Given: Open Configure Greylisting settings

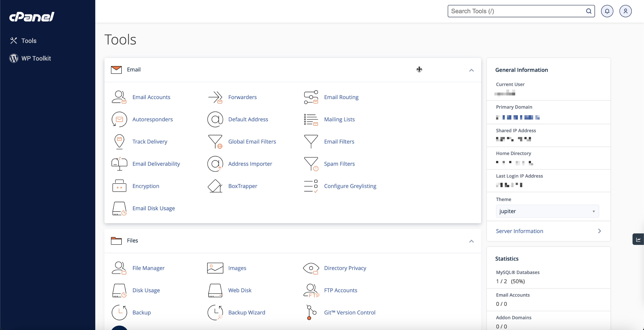Looking at the screenshot, I should click(x=350, y=186).
